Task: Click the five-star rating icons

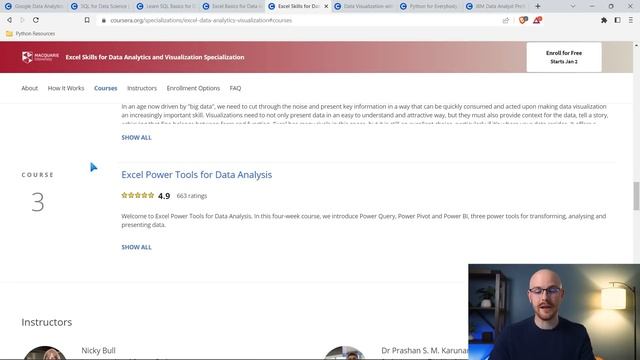Action: coord(138,196)
